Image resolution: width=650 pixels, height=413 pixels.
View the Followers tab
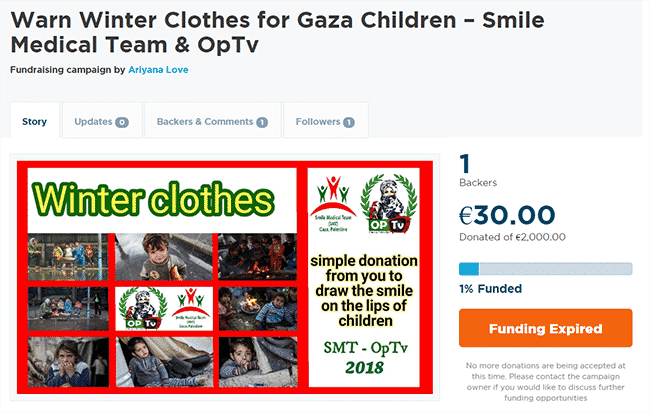pyautogui.click(x=325, y=120)
